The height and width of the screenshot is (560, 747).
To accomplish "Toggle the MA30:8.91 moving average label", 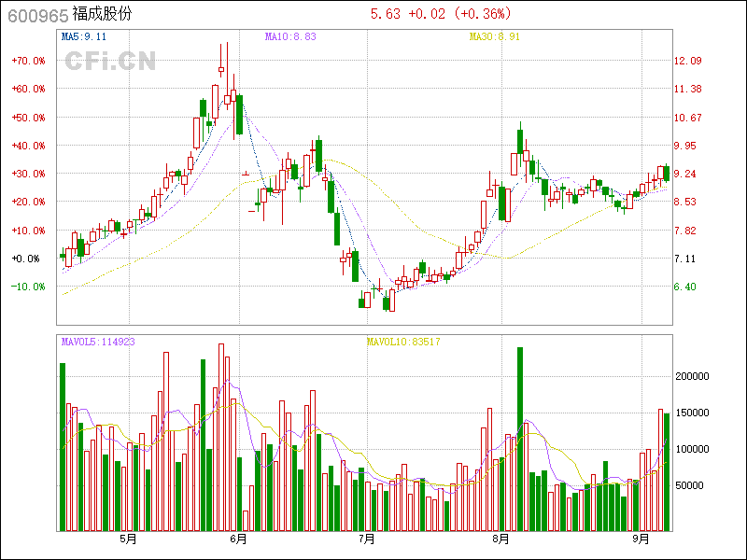I will (x=494, y=36).
